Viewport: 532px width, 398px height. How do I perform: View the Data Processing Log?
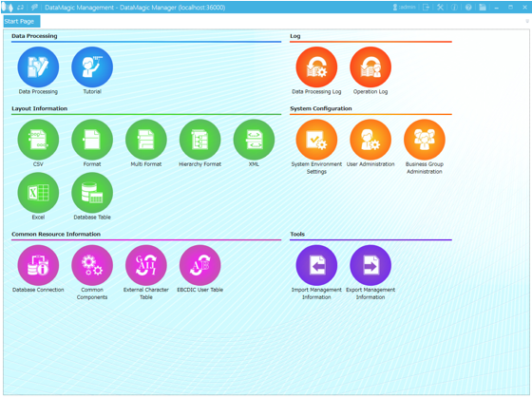point(316,66)
